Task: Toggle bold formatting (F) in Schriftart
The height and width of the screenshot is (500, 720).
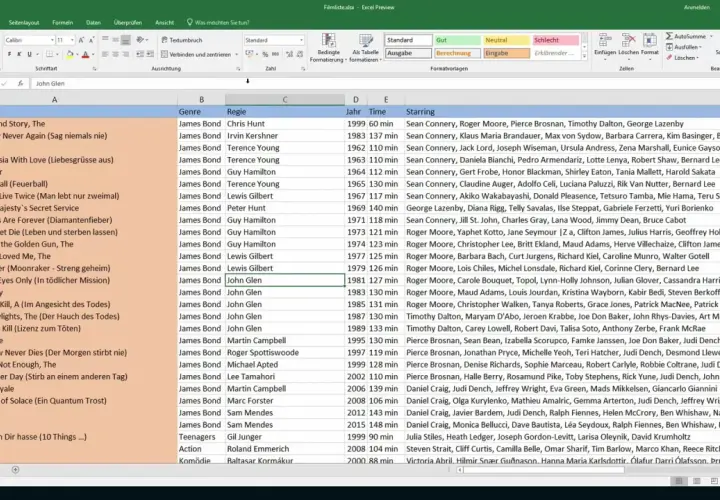Action: coord(9,54)
